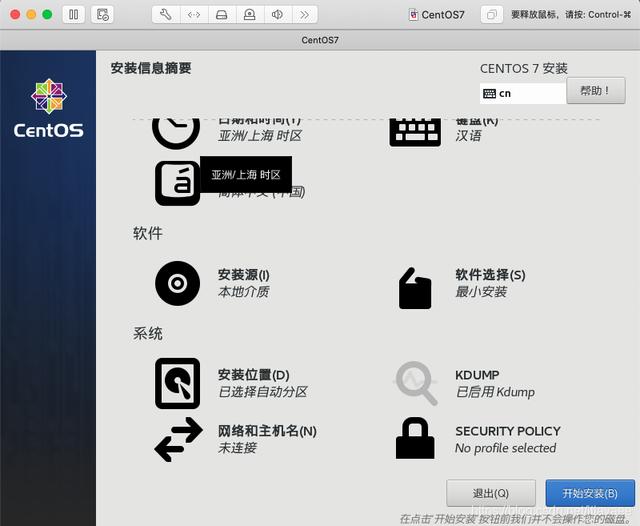Click the CentOS7 document title icon
The height and width of the screenshot is (526, 640).
tap(413, 15)
